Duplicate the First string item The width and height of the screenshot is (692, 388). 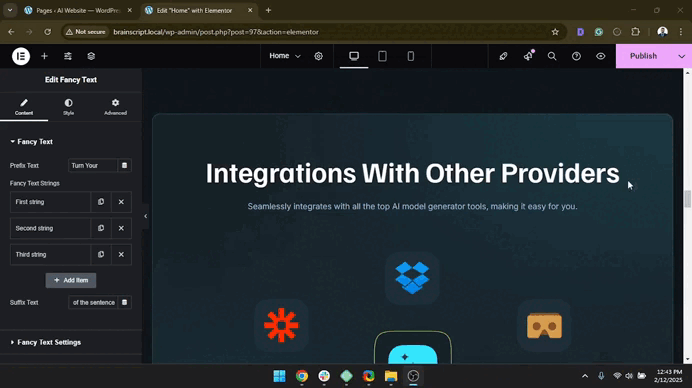click(x=101, y=202)
